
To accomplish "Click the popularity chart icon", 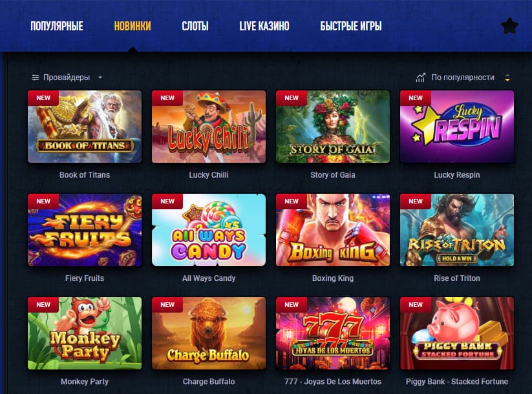I will click(420, 78).
